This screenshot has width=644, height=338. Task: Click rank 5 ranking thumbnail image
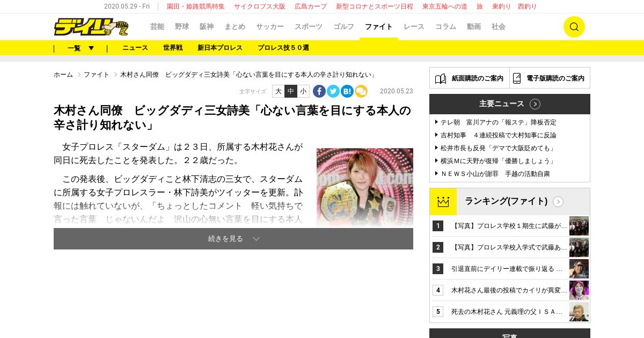click(x=579, y=312)
